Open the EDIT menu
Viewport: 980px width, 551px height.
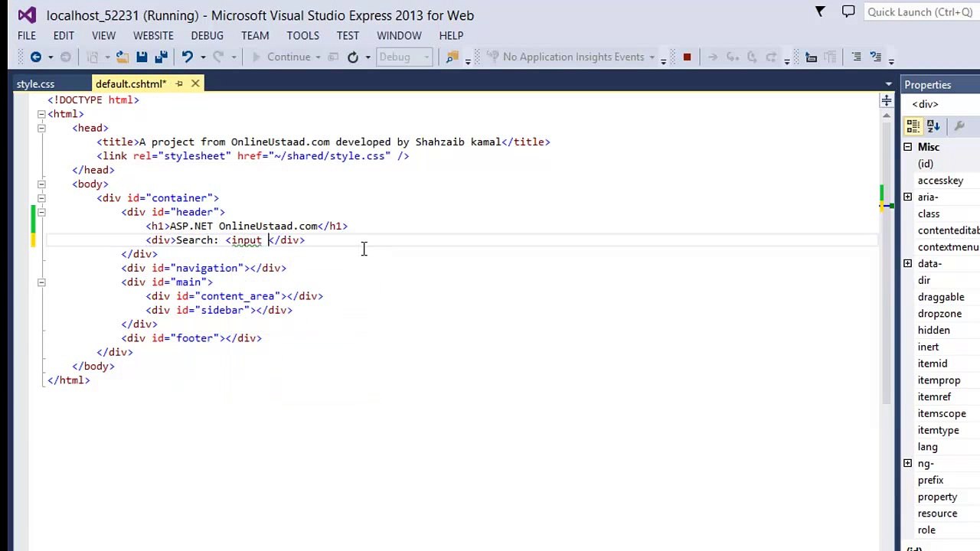pos(64,35)
